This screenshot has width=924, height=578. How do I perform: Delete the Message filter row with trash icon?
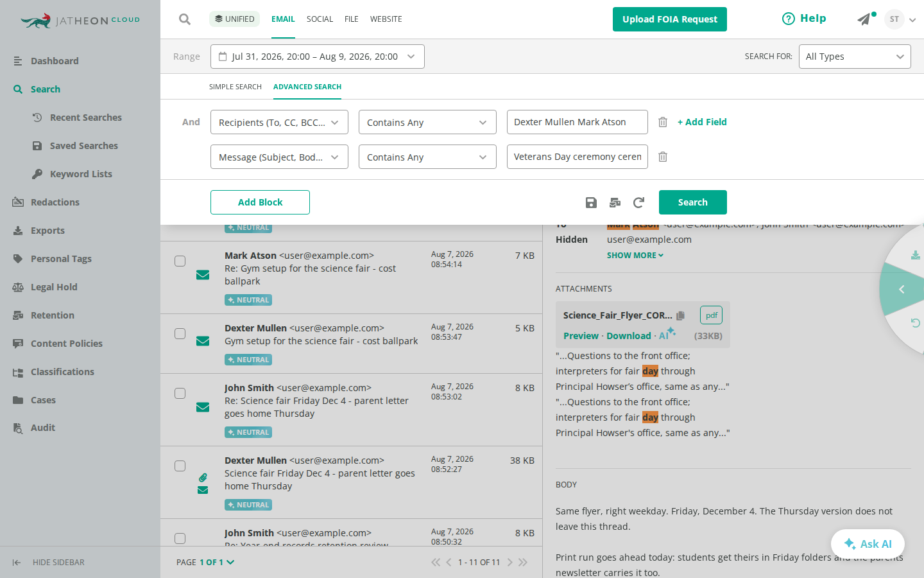coord(663,157)
